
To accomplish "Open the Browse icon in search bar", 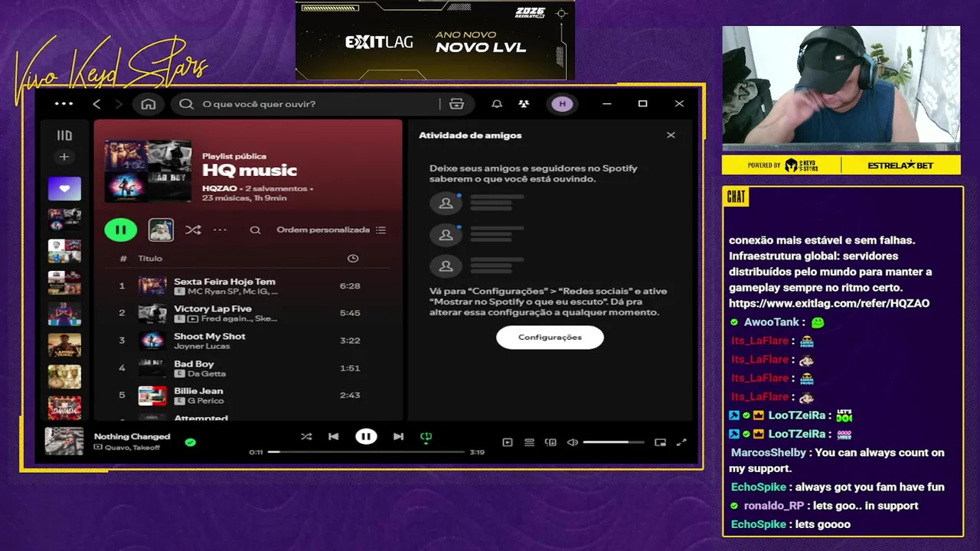I will pyautogui.click(x=457, y=104).
